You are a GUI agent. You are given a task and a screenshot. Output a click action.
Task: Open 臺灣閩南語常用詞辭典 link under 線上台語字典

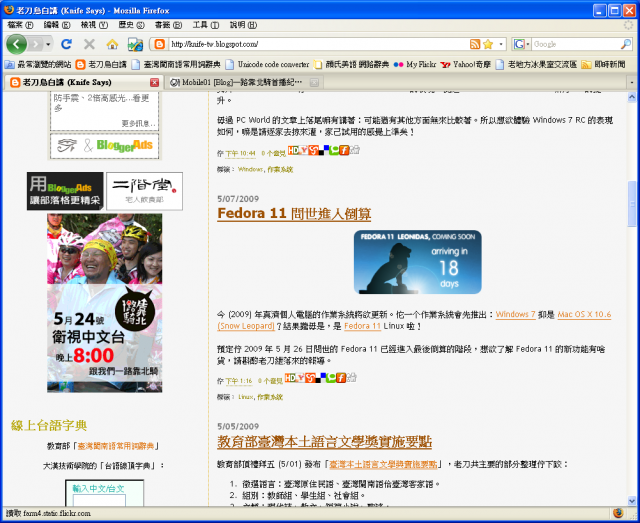[x=116, y=446]
